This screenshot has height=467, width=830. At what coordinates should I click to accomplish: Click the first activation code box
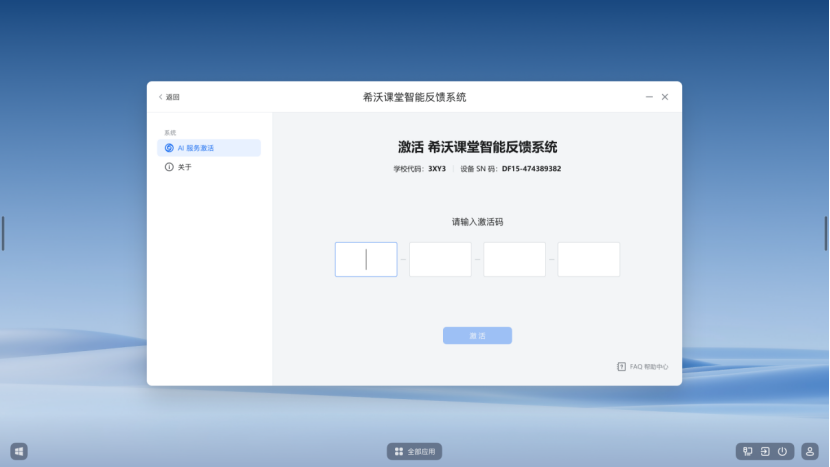click(366, 260)
